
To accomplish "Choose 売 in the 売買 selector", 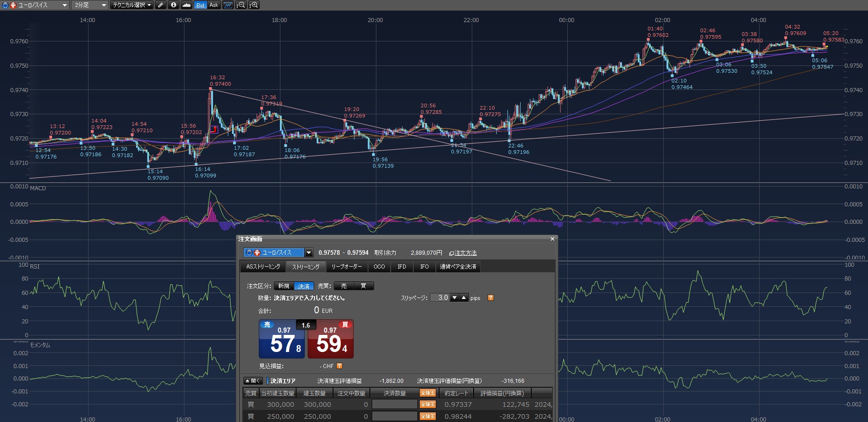I will click(344, 286).
